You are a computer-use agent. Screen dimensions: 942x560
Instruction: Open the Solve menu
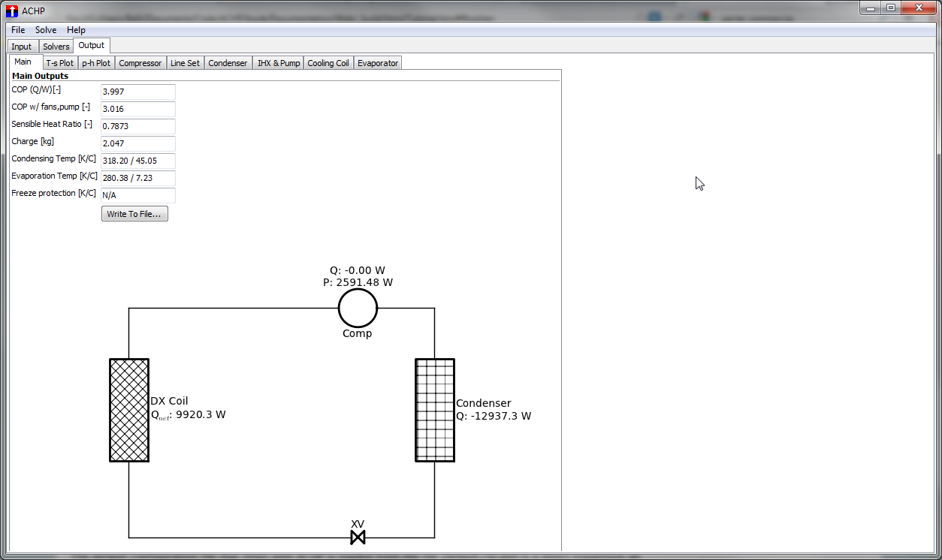(x=46, y=30)
